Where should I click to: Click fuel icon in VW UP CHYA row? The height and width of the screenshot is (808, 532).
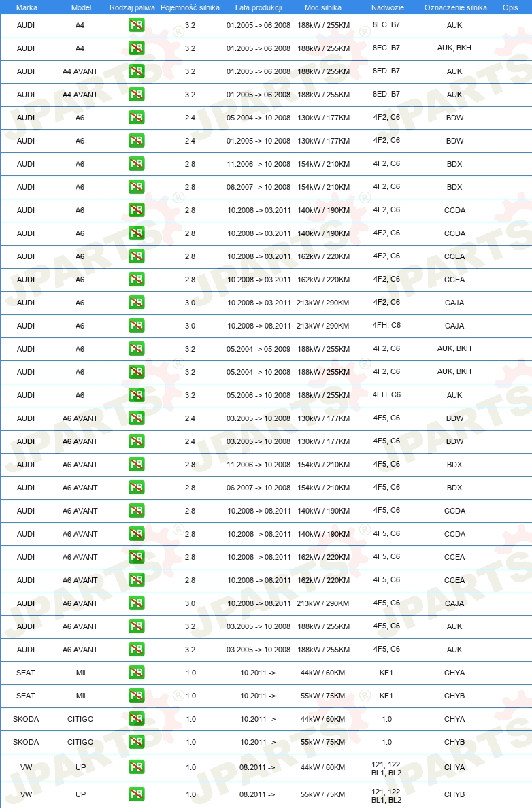137,767
